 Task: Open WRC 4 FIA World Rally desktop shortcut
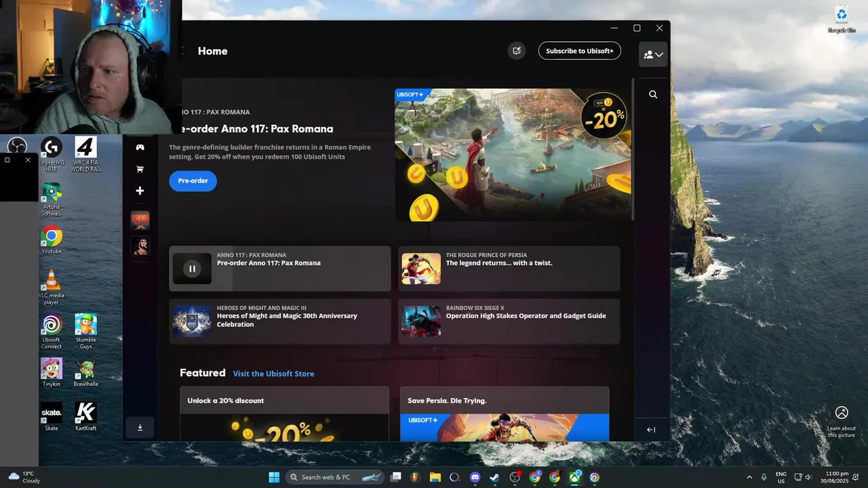[x=85, y=155]
